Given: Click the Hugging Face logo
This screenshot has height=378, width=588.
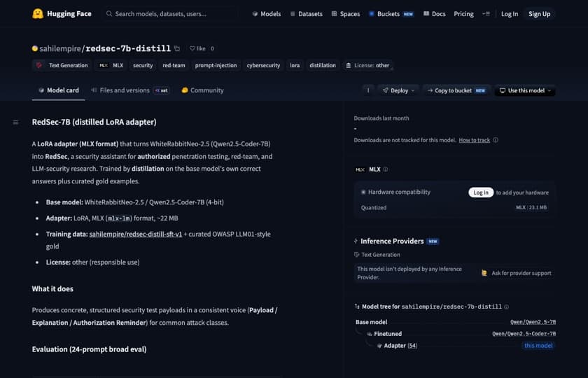Looking at the screenshot, I should point(62,14).
